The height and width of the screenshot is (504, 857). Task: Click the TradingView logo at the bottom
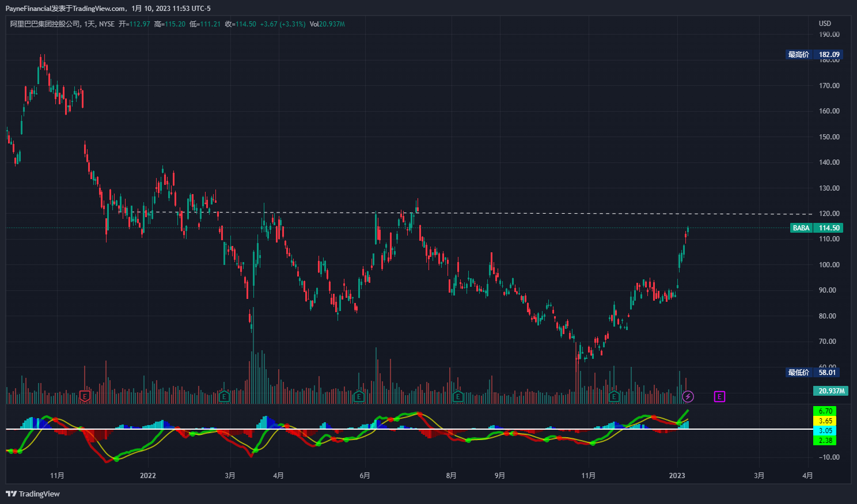click(x=33, y=494)
